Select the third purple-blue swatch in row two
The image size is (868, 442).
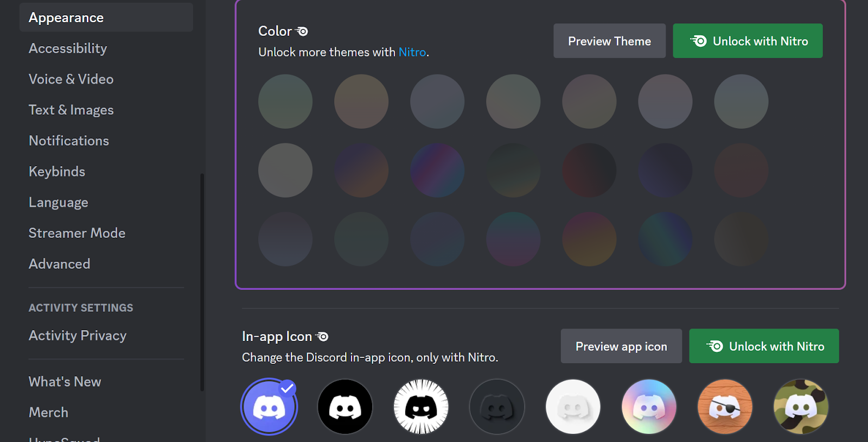pyautogui.click(x=437, y=170)
